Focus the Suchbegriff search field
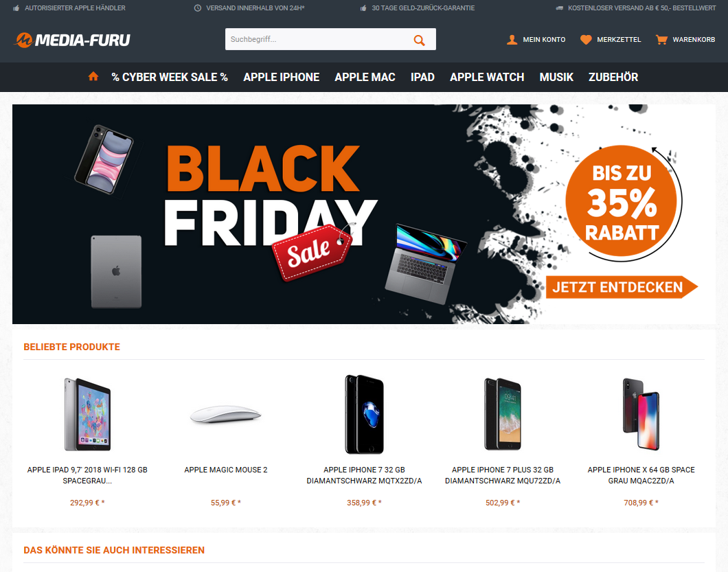The height and width of the screenshot is (572, 728). (318, 39)
